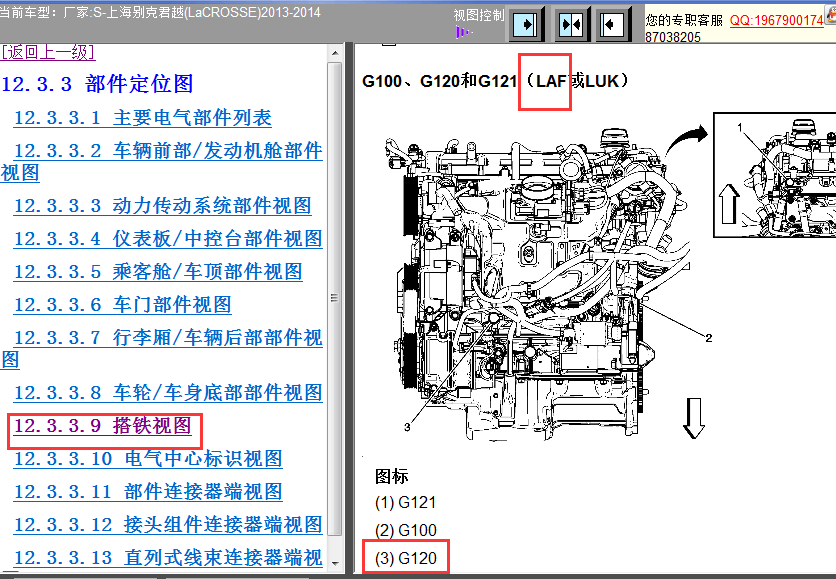The height and width of the screenshot is (579, 836).
Task: Click the legend entry (2) G100
Action: (x=406, y=530)
